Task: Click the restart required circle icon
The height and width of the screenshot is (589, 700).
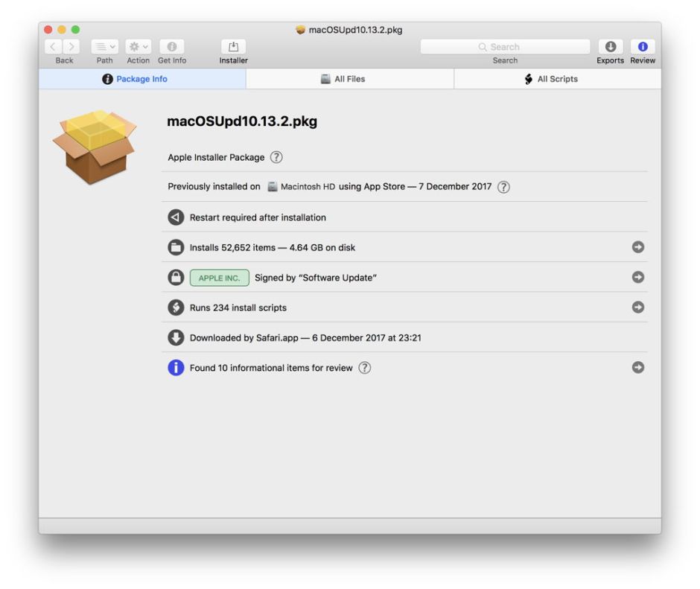Action: coord(174,217)
